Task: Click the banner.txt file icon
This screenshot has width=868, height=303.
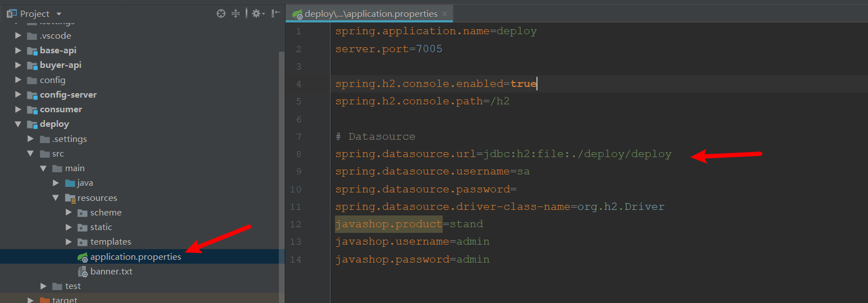Action: tap(82, 272)
